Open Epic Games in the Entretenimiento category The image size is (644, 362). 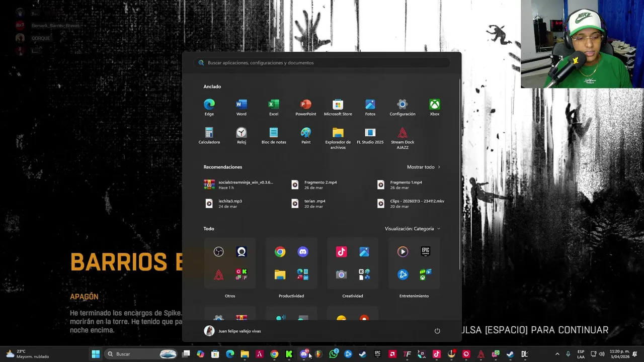(x=426, y=252)
